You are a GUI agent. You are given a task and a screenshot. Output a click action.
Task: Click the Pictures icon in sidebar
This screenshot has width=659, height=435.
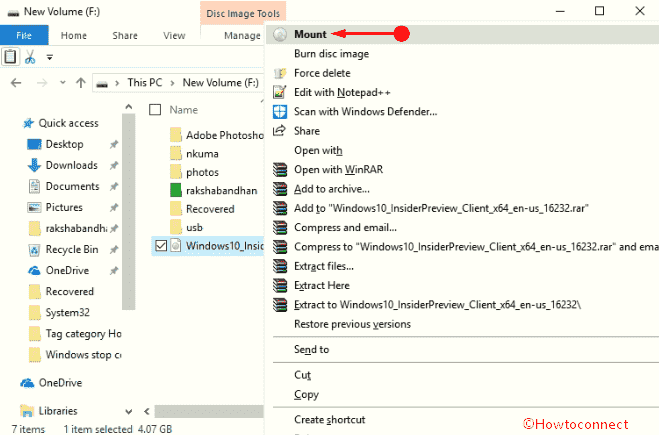[34, 207]
